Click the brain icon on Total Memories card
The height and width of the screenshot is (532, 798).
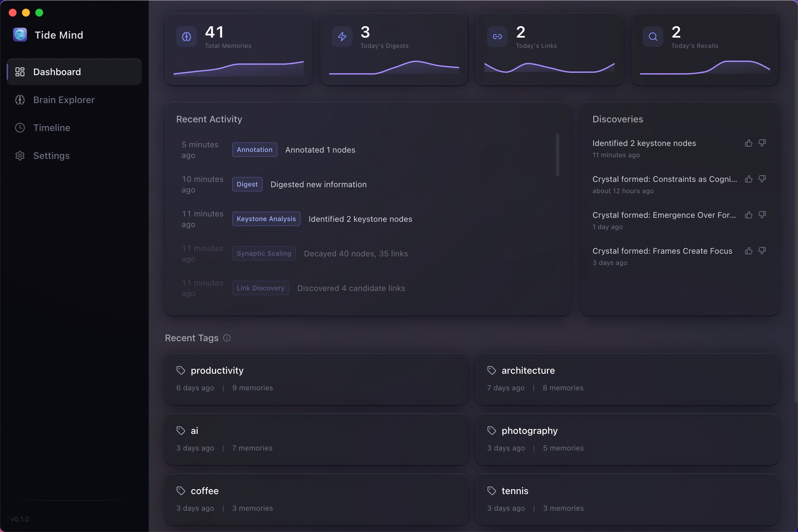point(186,37)
